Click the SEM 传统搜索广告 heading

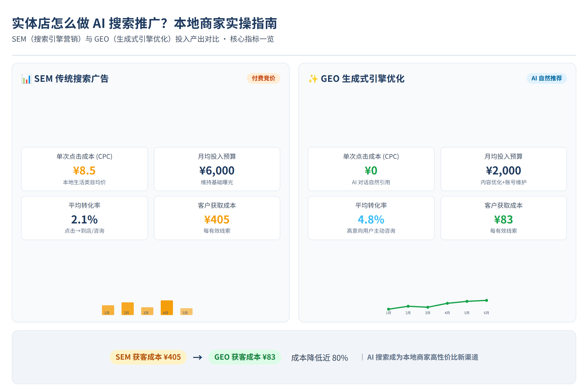(71, 79)
